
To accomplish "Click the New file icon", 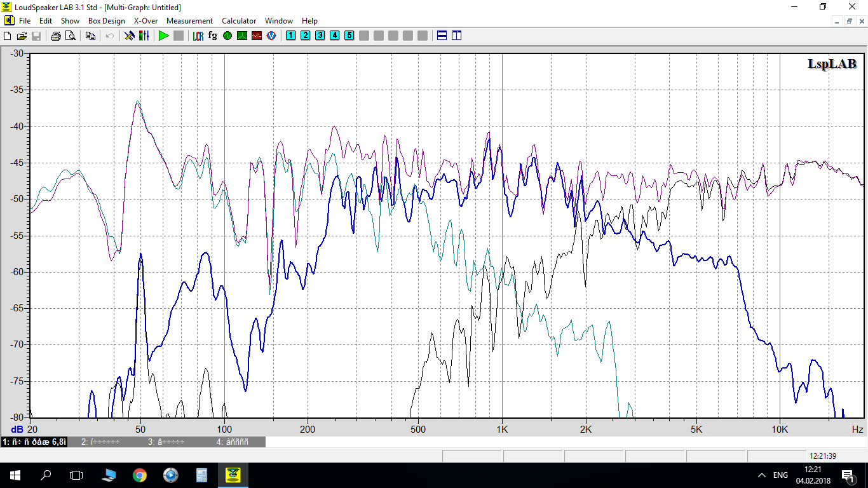I will click(8, 36).
